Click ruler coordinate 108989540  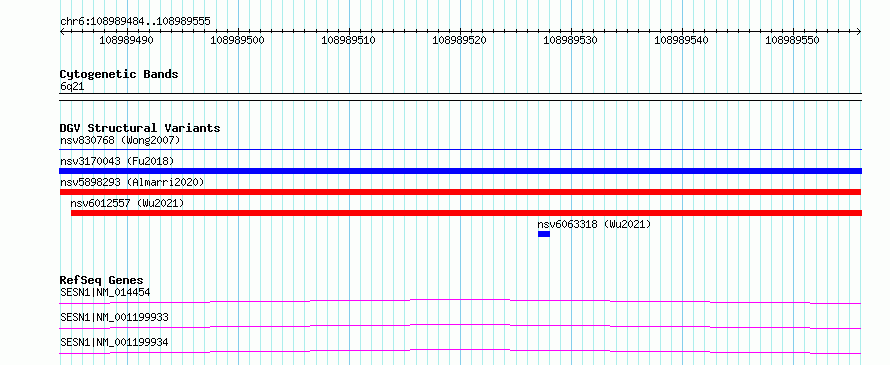[x=681, y=41]
